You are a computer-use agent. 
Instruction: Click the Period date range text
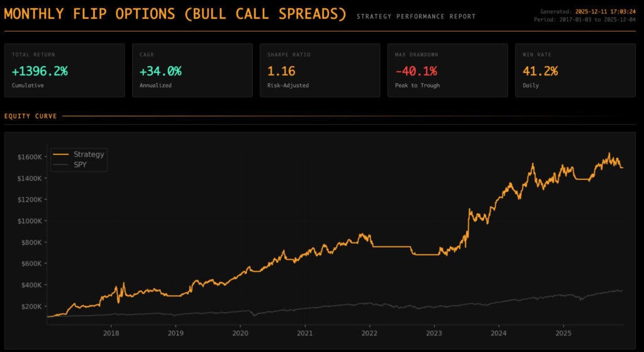589,19
